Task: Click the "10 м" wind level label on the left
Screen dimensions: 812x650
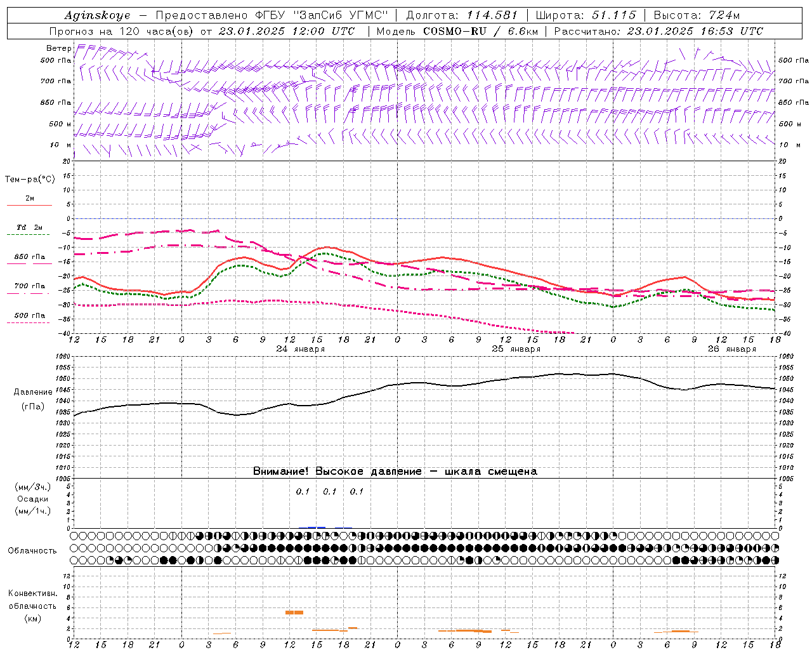Action: click(x=61, y=145)
